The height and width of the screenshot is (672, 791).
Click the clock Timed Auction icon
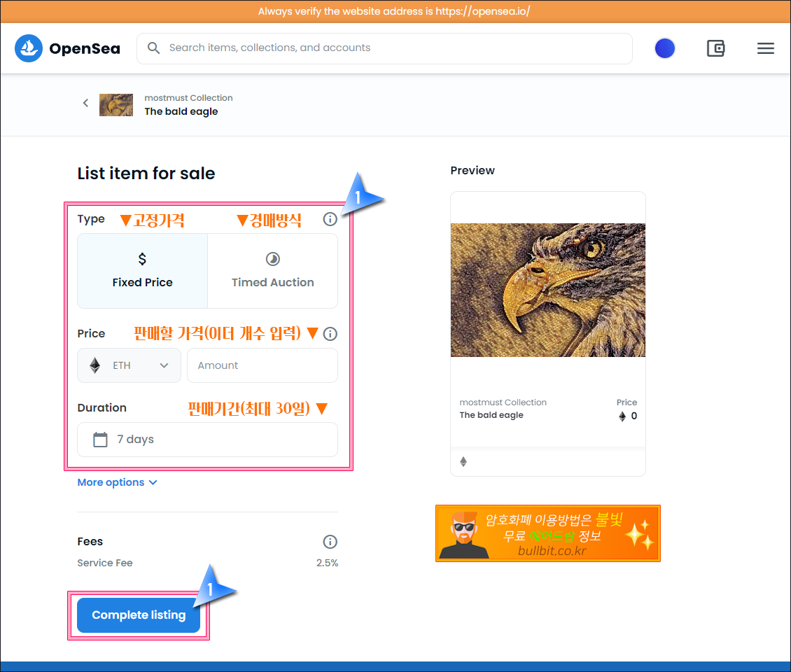pos(273,259)
